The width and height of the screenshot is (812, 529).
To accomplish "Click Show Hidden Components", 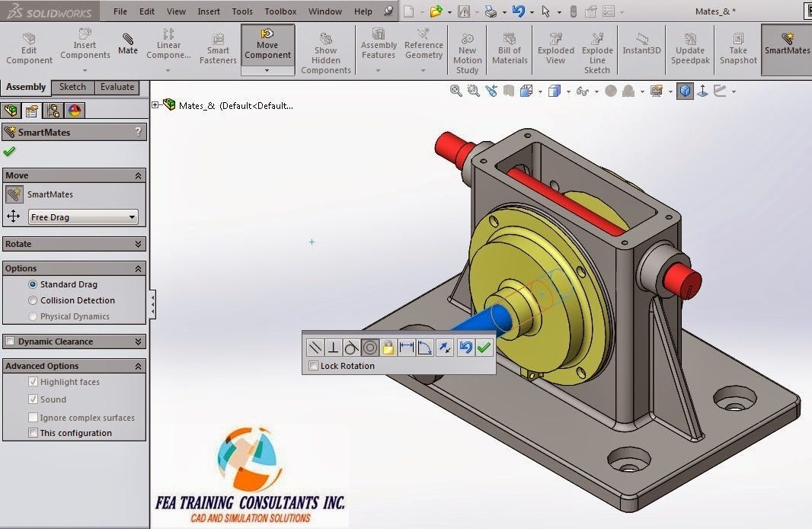I will (x=326, y=53).
